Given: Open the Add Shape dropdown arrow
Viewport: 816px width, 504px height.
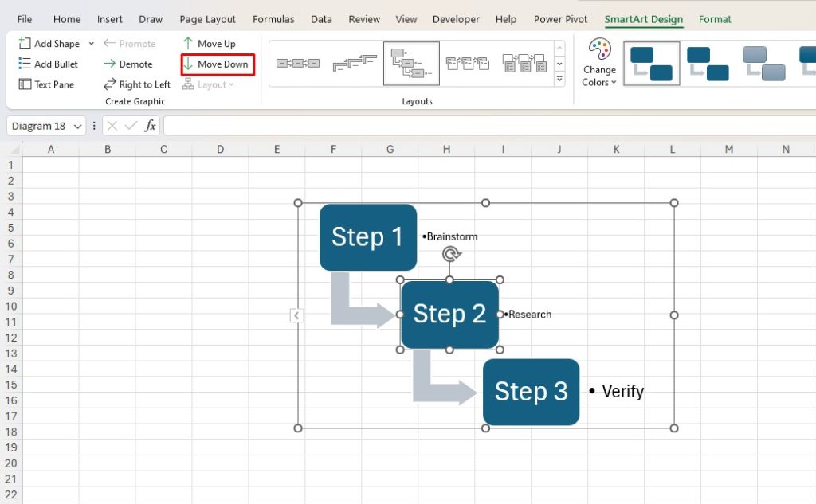Looking at the screenshot, I should [92, 43].
